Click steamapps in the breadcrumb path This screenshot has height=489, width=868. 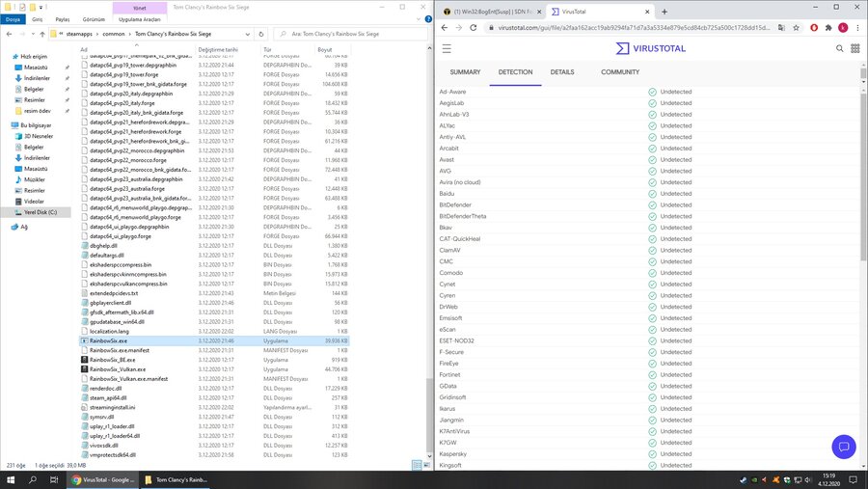[79, 35]
